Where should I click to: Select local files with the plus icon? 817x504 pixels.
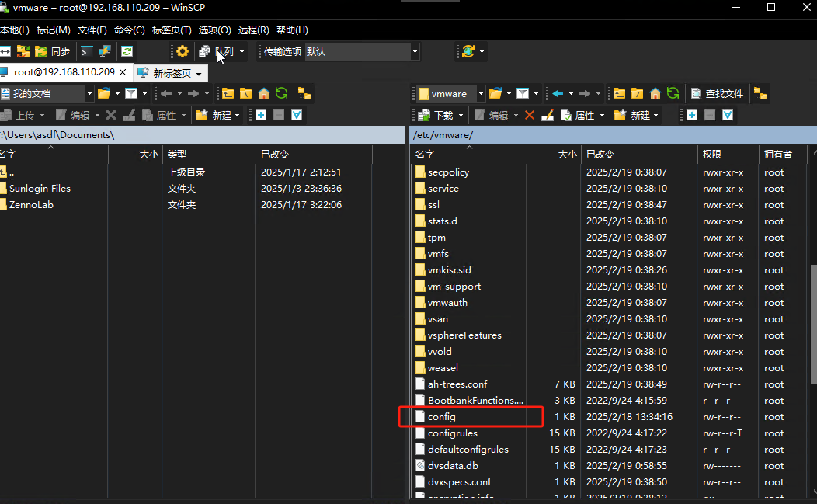pyautogui.click(x=261, y=115)
